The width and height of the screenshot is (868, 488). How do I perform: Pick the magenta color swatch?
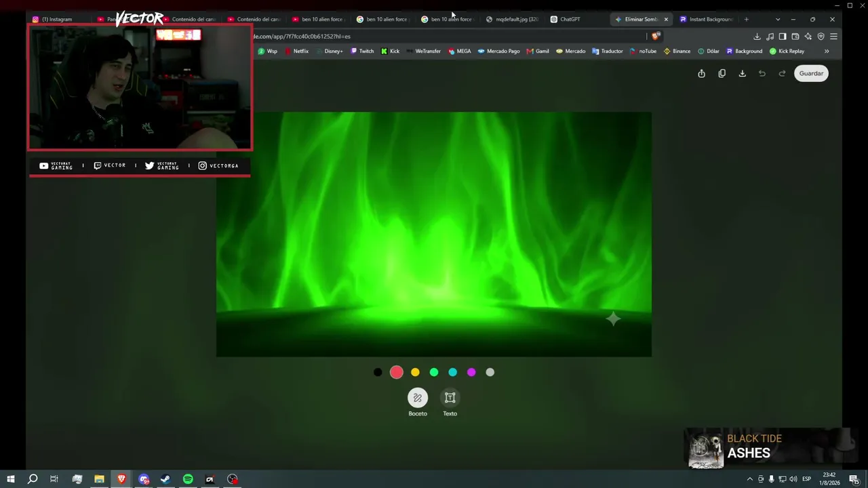coord(471,372)
